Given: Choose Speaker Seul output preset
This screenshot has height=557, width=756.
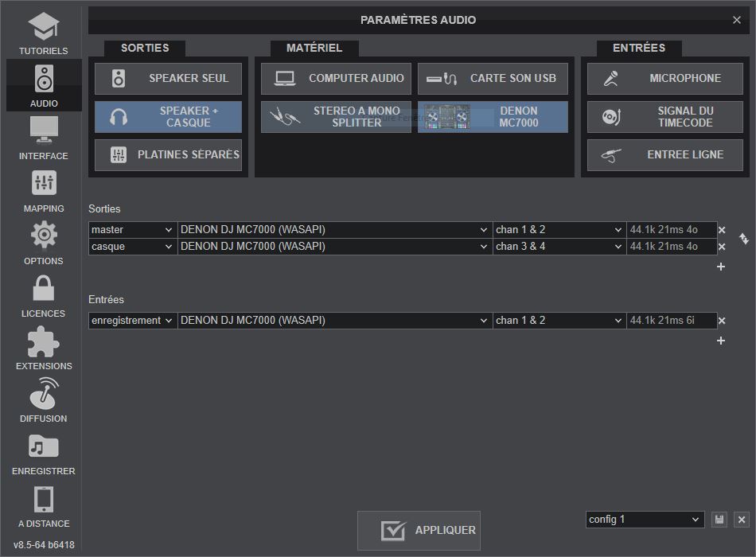Looking at the screenshot, I should (168, 78).
